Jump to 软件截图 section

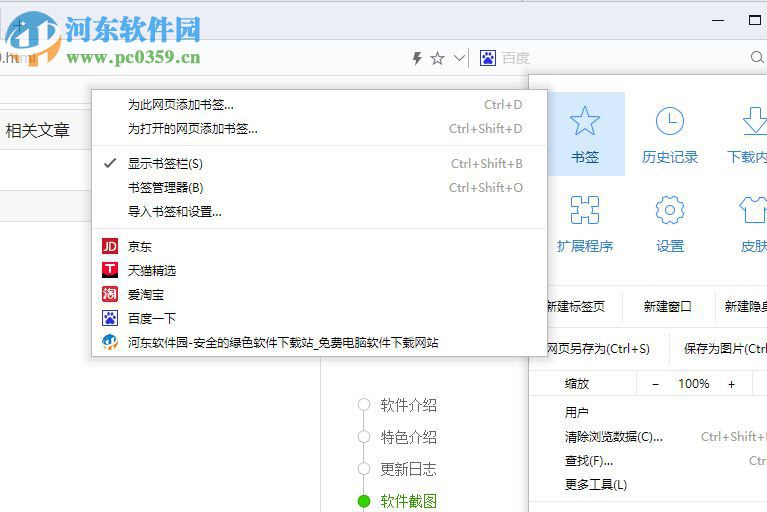[408, 501]
